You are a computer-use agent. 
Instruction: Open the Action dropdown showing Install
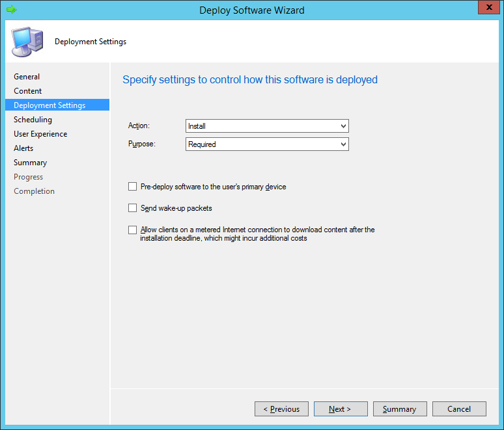(x=267, y=126)
